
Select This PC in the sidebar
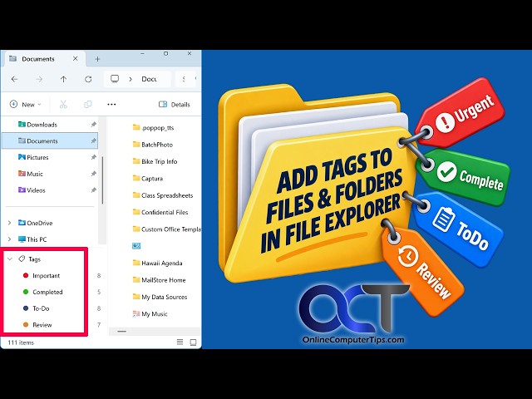click(32, 239)
